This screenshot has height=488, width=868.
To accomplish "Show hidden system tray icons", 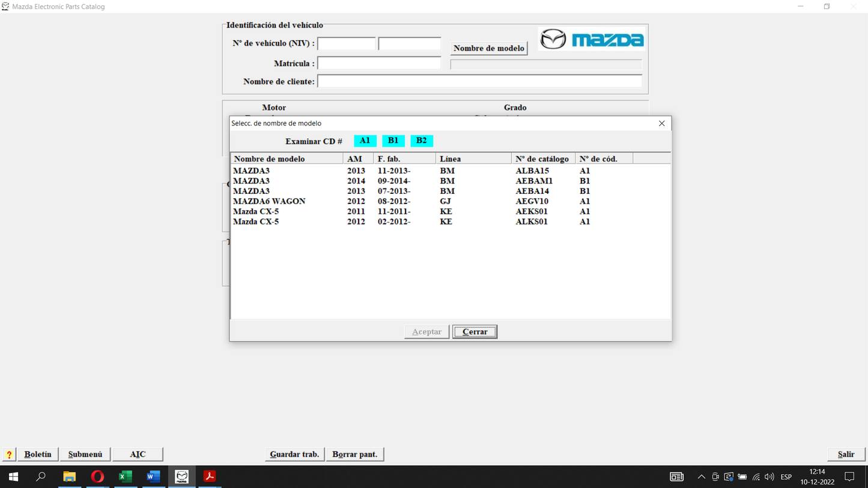I will click(x=701, y=477).
